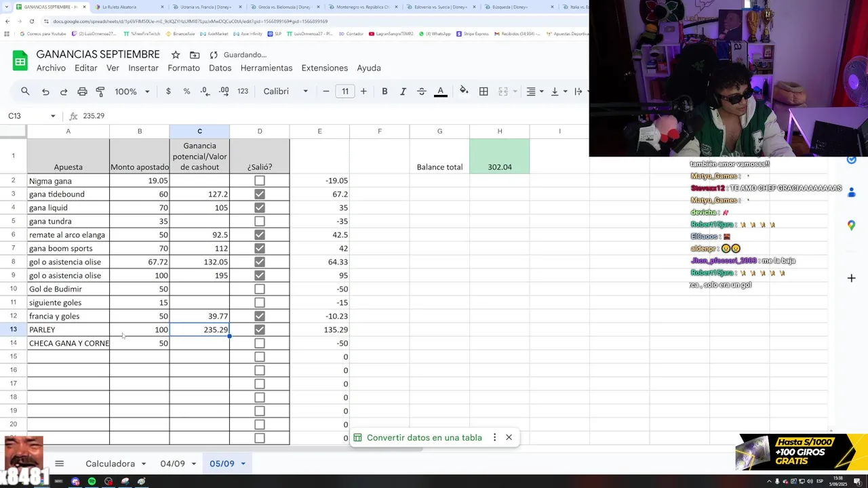Decrease font size with minus button
Screen dimensions: 868x488
pos(326,91)
